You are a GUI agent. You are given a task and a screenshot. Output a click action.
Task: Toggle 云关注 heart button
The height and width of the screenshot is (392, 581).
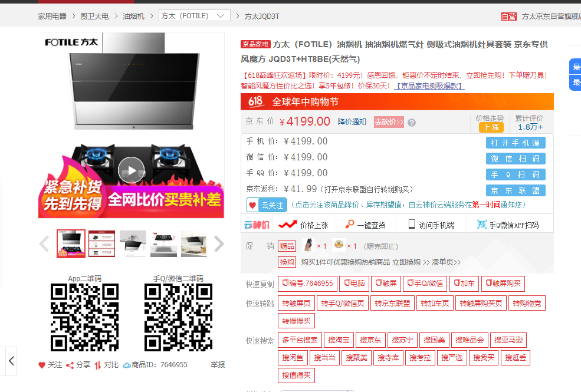267,205
